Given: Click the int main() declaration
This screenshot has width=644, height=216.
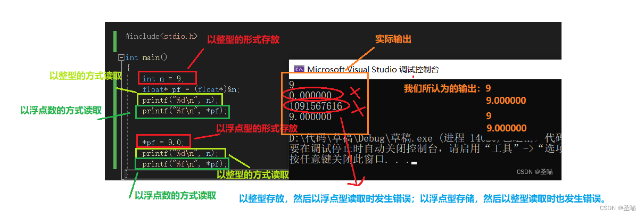Looking at the screenshot, I should [x=146, y=57].
